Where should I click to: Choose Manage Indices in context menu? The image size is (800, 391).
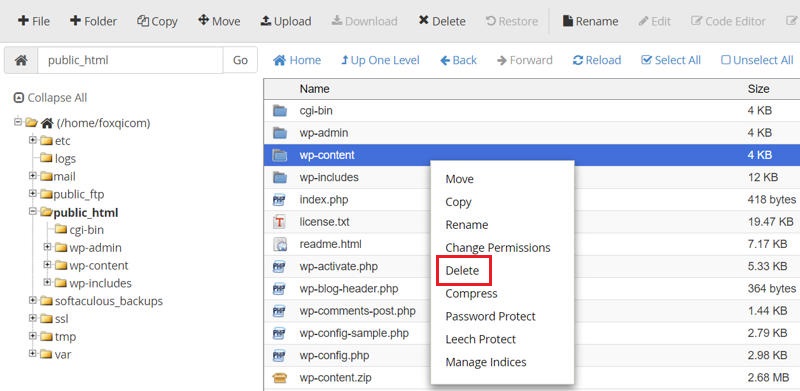pos(486,362)
